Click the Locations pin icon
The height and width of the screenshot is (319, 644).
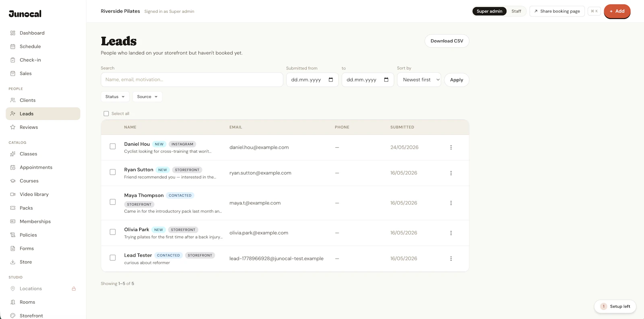(13, 289)
